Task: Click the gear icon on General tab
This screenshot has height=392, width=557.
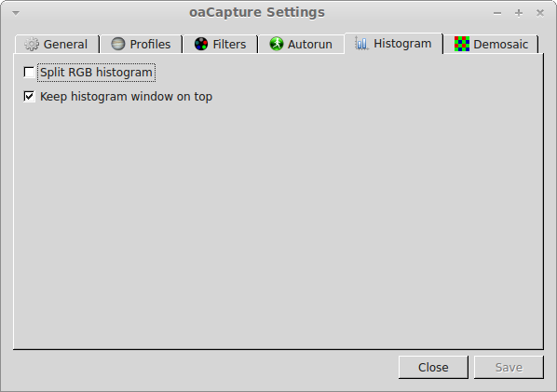Action: click(32, 44)
